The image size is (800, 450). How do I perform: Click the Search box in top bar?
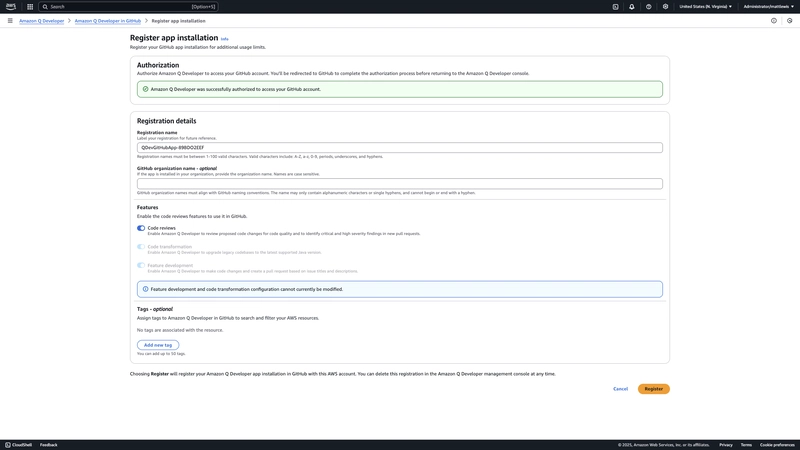click(x=129, y=7)
